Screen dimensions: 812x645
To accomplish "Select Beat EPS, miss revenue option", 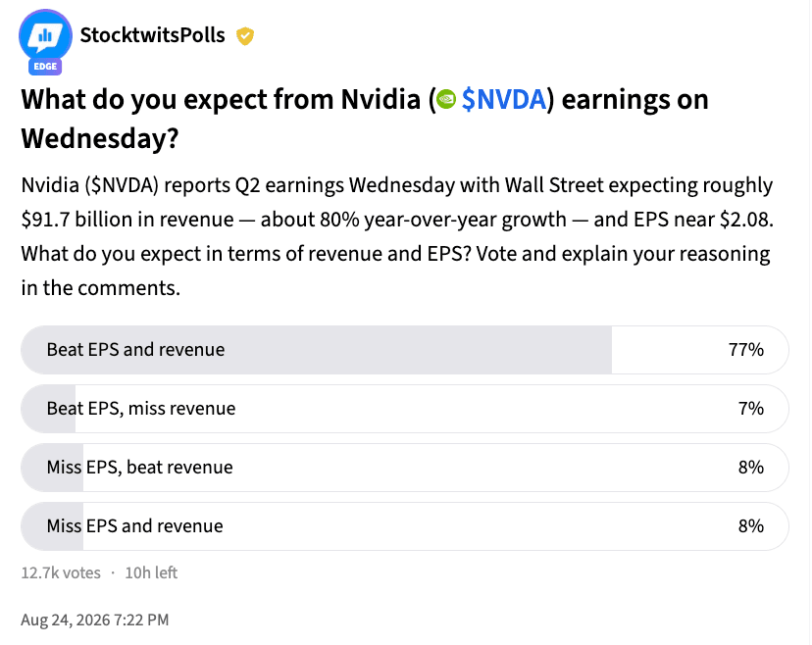I will tap(405, 409).
